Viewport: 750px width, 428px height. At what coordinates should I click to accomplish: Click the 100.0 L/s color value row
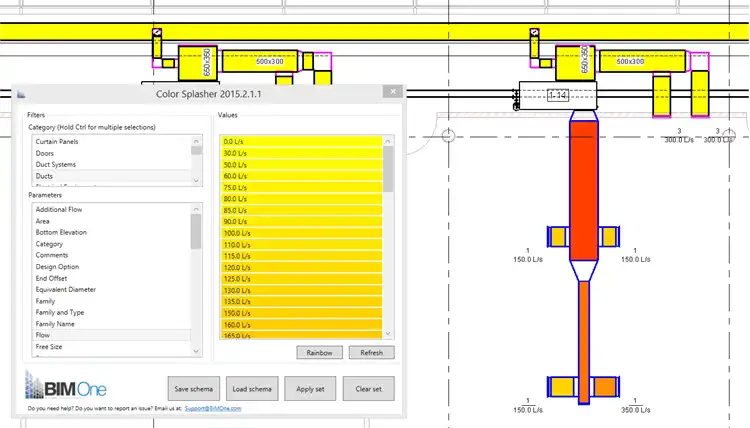point(300,233)
